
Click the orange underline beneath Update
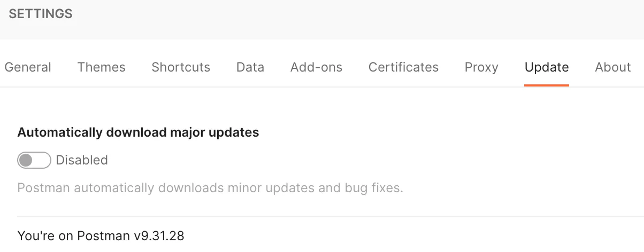coord(547,85)
